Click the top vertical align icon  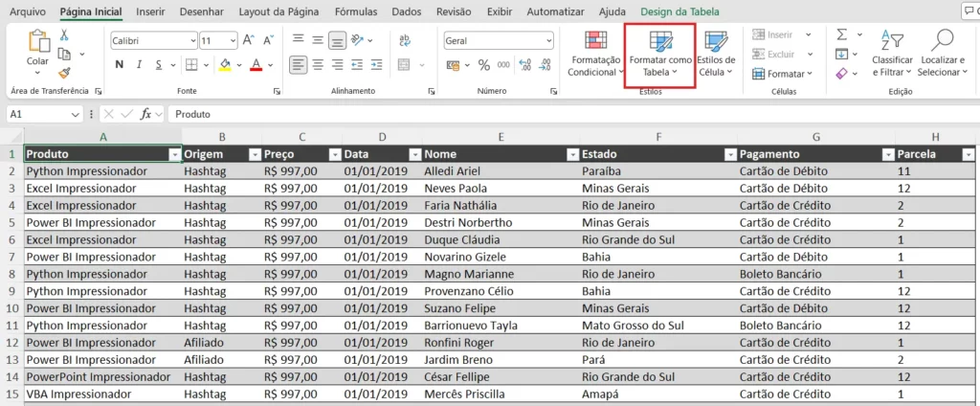299,40
